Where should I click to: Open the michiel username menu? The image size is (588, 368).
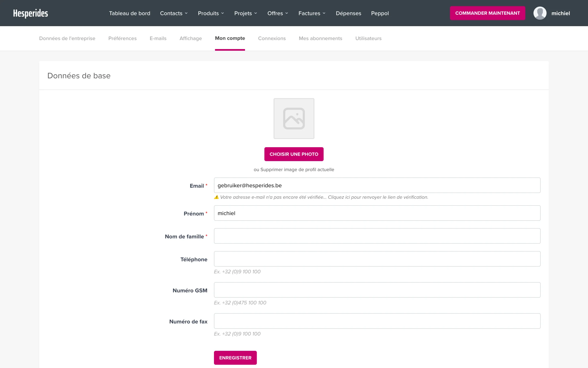(561, 13)
